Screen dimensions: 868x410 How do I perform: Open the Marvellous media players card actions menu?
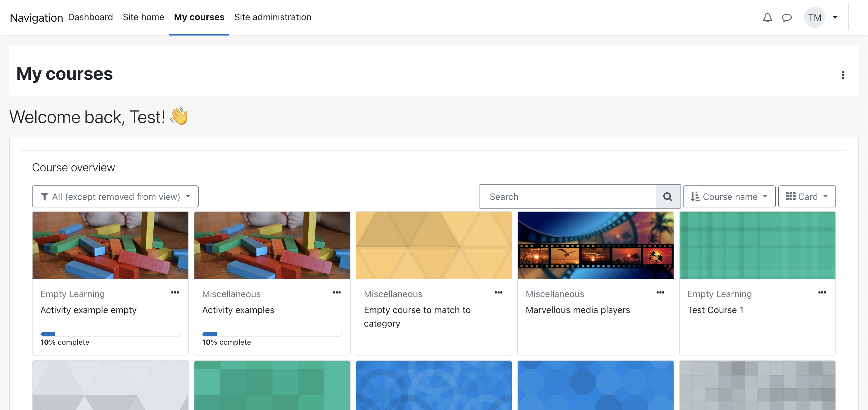(x=660, y=293)
